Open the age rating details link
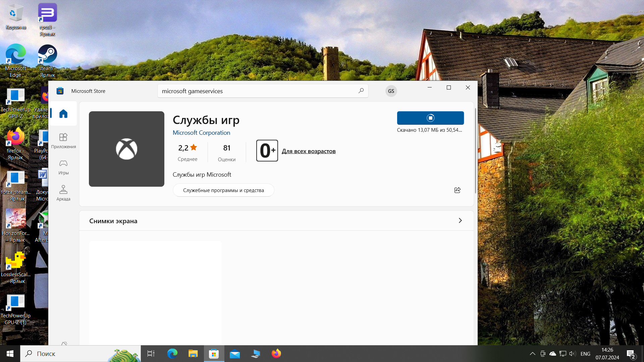The height and width of the screenshot is (362, 644). point(309,151)
